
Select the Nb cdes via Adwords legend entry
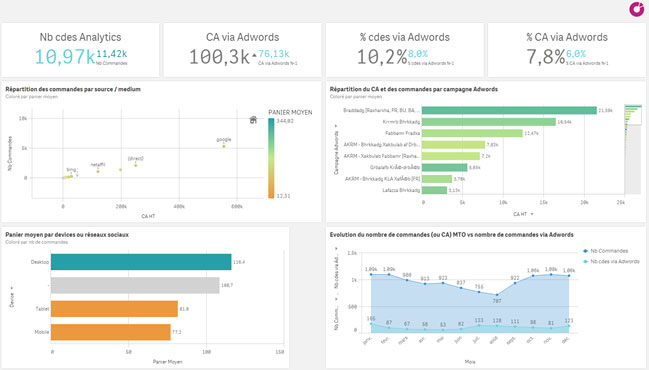pyautogui.click(x=611, y=262)
